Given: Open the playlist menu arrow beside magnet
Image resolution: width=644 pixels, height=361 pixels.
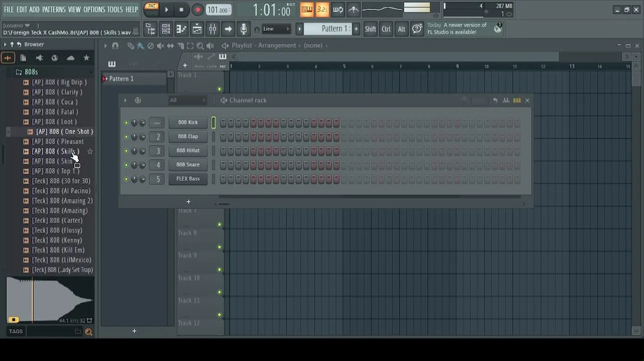Looking at the screenshot, I should point(105,46).
